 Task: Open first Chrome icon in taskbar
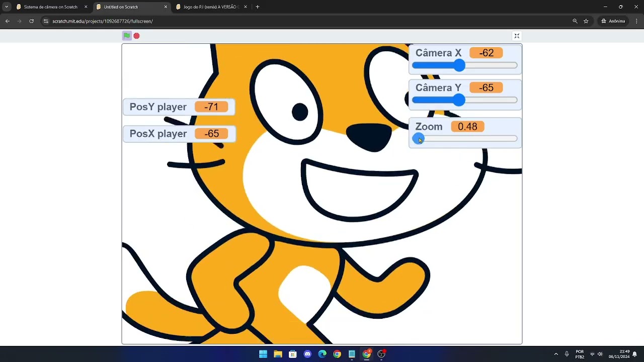337,354
